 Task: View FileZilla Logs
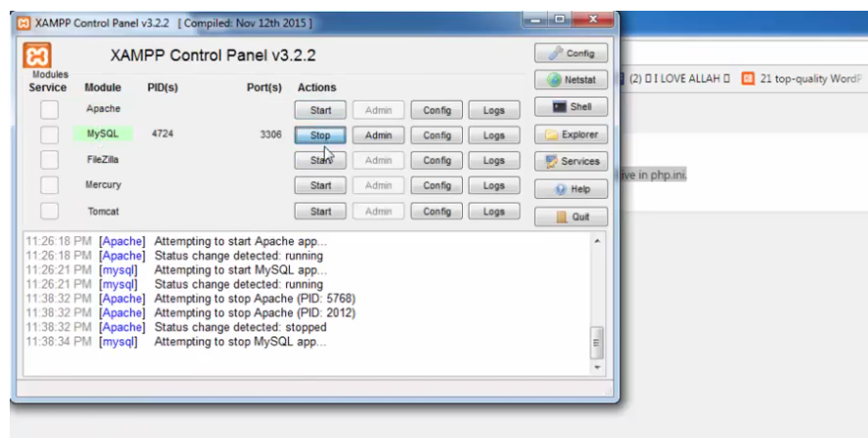coord(494,160)
